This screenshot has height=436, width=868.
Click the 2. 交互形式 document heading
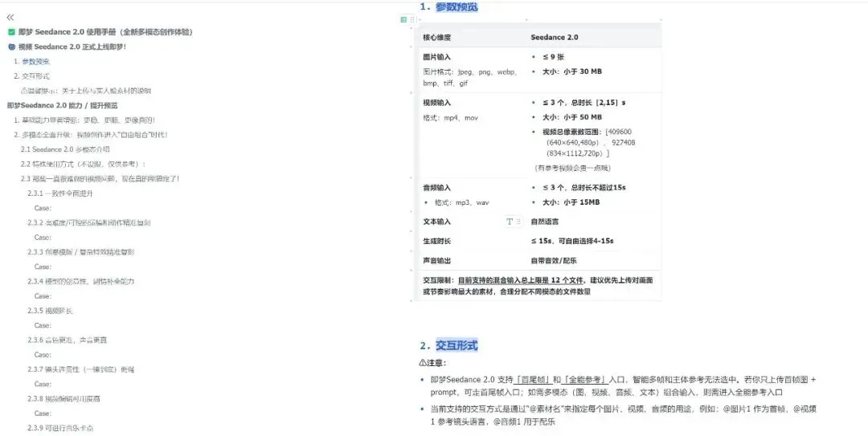tap(448, 345)
